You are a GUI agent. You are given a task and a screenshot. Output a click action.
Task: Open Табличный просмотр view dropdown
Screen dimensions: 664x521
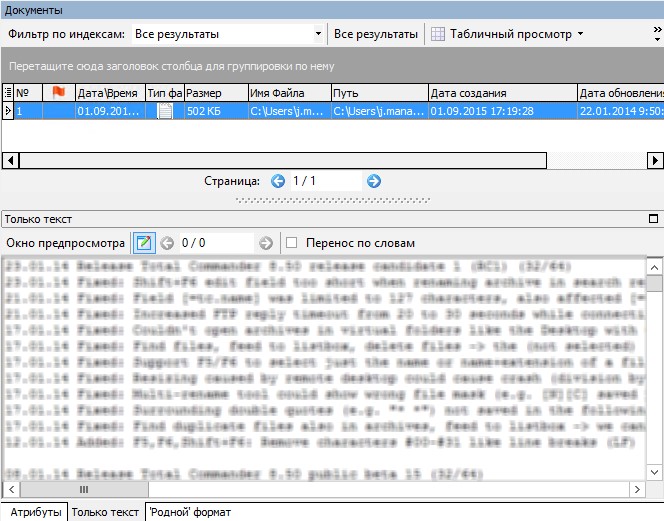[x=580, y=33]
